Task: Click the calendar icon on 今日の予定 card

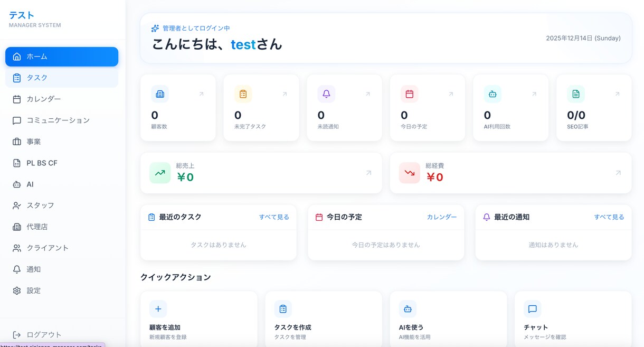Action: click(409, 94)
